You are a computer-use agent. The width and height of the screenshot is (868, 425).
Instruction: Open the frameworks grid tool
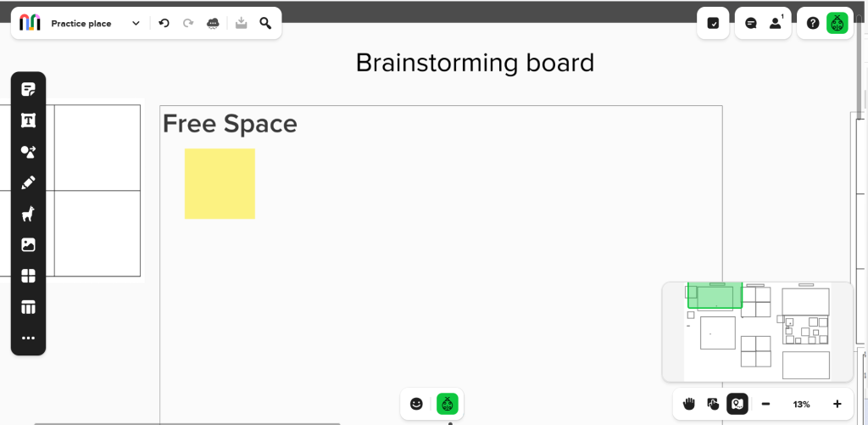28,276
